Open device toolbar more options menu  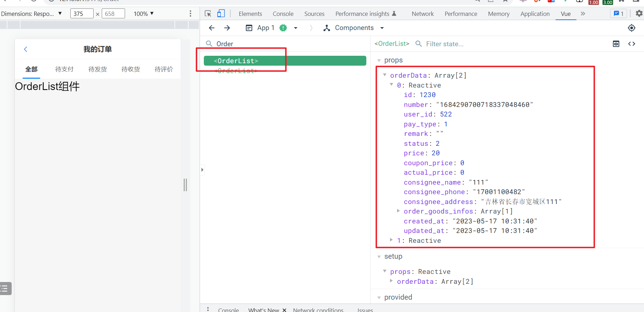[x=190, y=14]
